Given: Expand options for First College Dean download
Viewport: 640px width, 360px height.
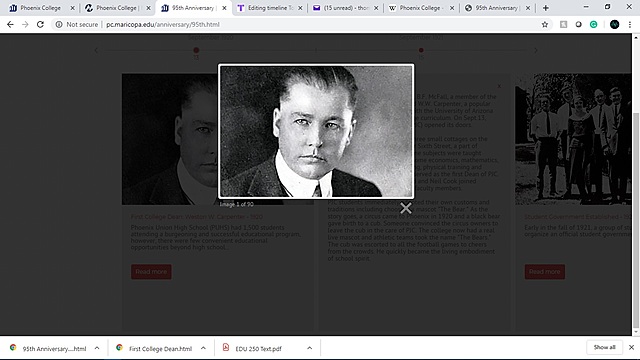Looking at the screenshot, I should click(203, 348).
